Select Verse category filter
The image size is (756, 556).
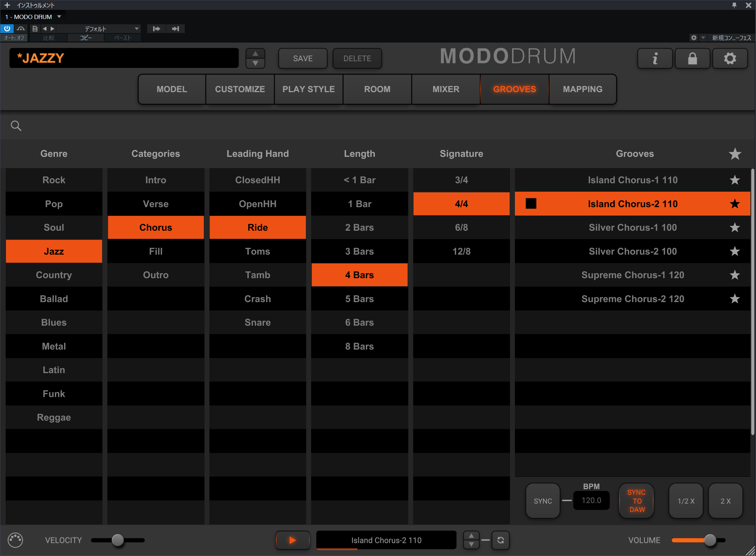(156, 204)
